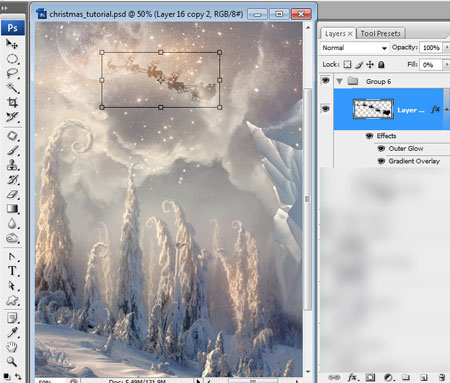
Task: Toggle the Outer Glow effect eye
Action: click(x=381, y=148)
